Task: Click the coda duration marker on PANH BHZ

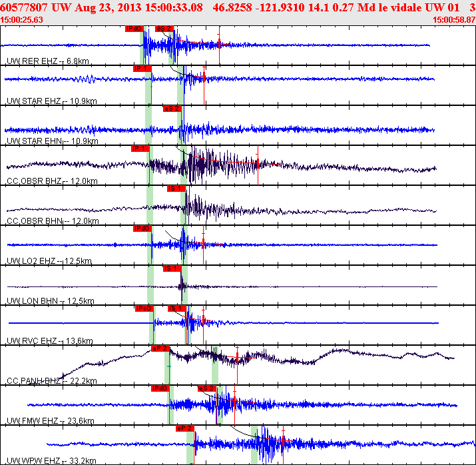Action: click(x=237, y=358)
